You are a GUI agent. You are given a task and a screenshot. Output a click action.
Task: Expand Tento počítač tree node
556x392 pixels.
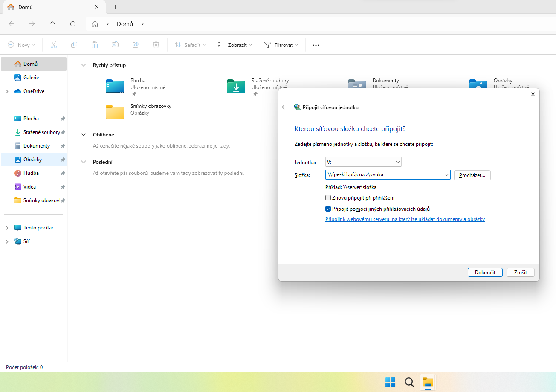click(7, 228)
